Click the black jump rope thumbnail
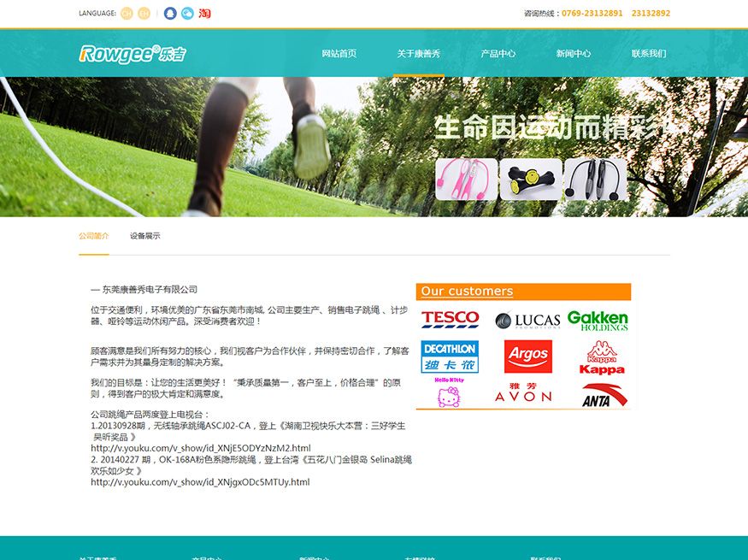The height and width of the screenshot is (560, 748). pyautogui.click(x=595, y=180)
